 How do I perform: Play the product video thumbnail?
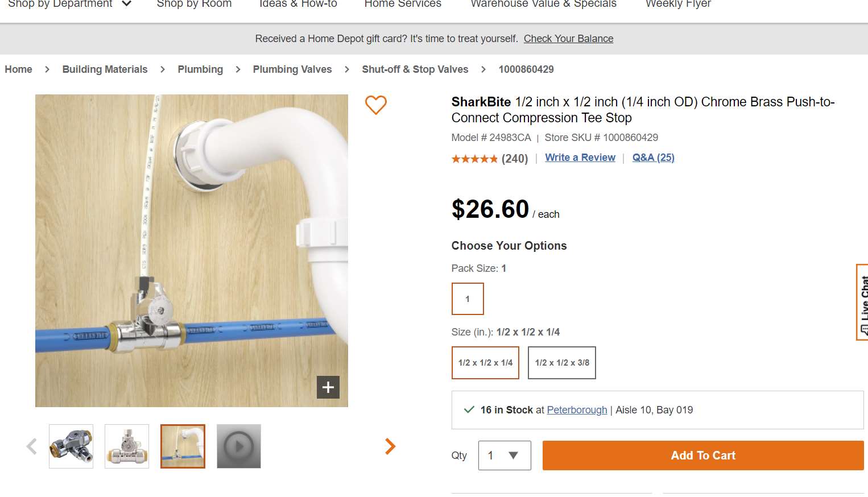pyautogui.click(x=239, y=446)
